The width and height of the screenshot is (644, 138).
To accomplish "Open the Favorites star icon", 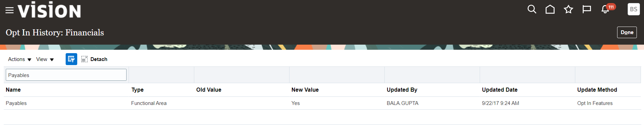I will pos(568,9).
